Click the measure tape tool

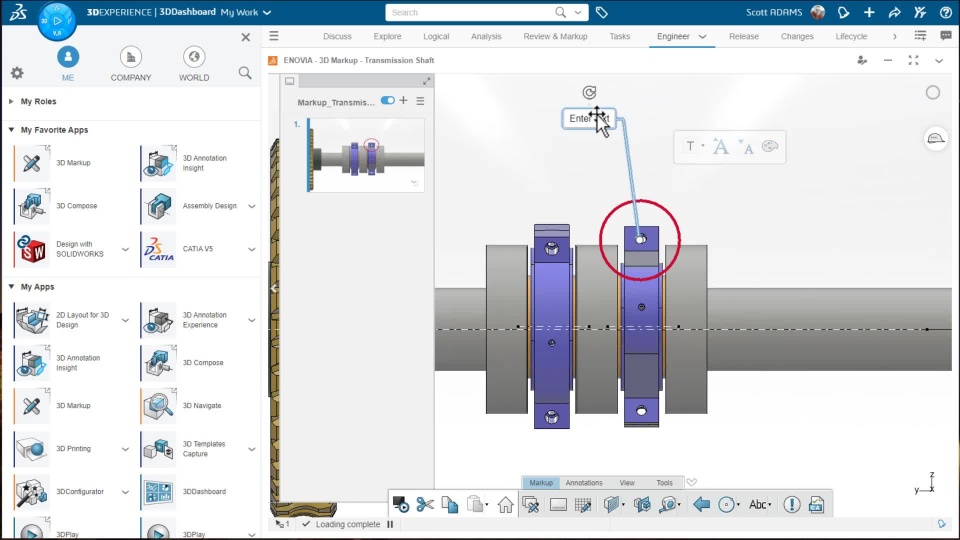(x=668, y=504)
